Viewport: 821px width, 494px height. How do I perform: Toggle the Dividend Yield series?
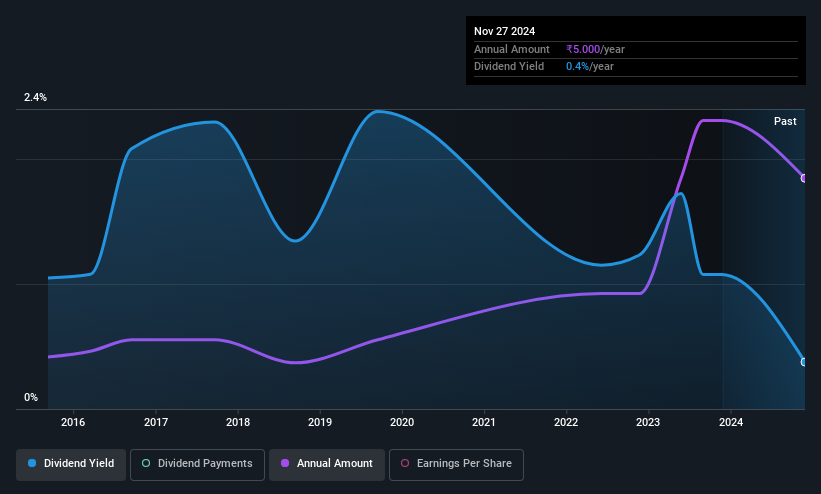click(x=71, y=464)
